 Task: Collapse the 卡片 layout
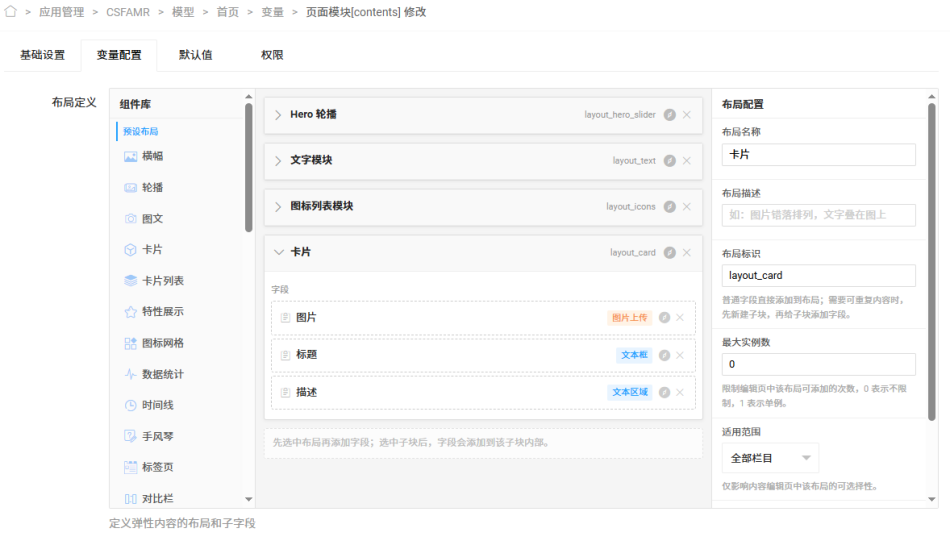tap(279, 252)
